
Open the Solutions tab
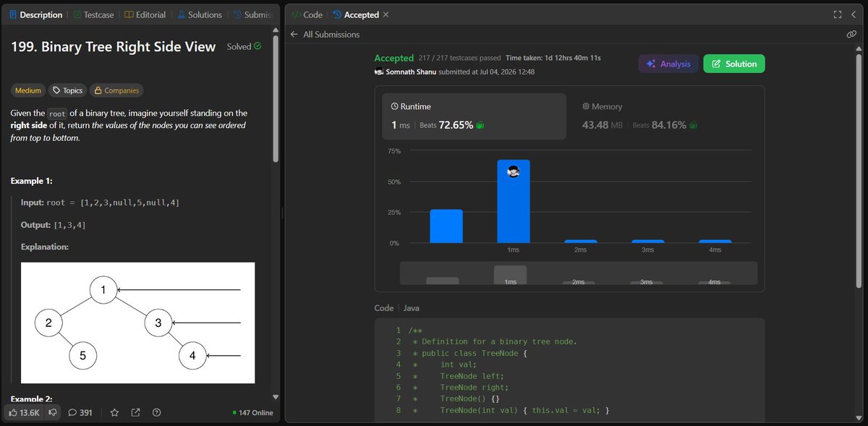point(199,14)
